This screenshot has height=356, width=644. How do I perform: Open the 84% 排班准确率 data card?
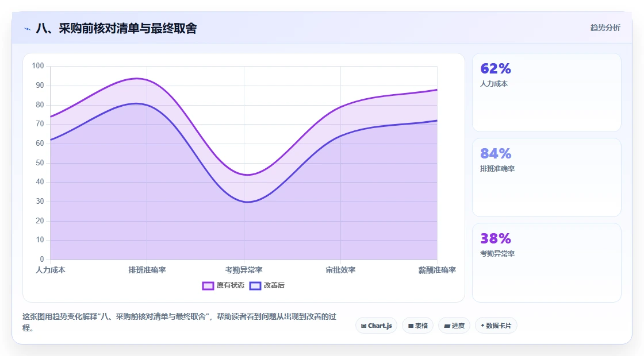click(547, 177)
